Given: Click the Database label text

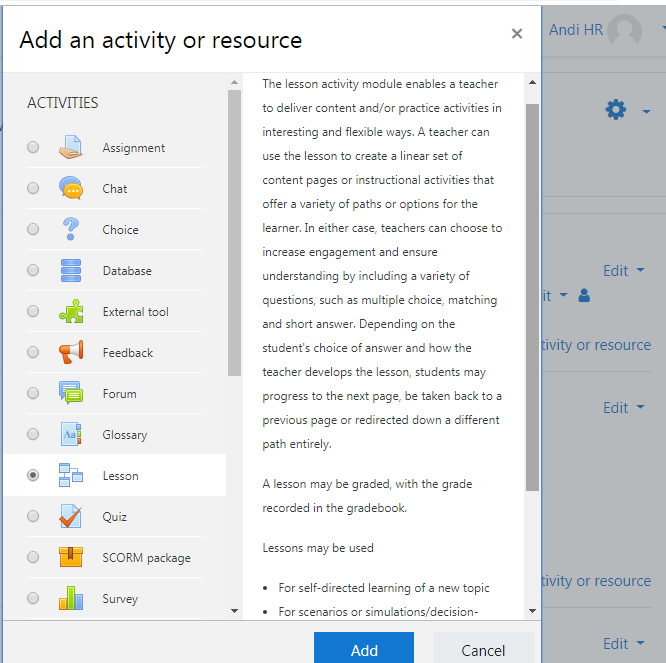Looking at the screenshot, I should tap(127, 271).
